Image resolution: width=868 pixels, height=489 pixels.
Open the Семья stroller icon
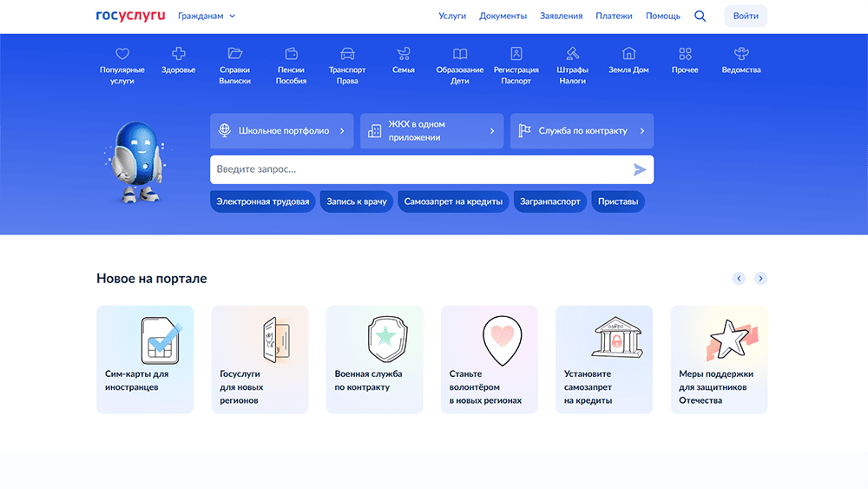pos(403,54)
